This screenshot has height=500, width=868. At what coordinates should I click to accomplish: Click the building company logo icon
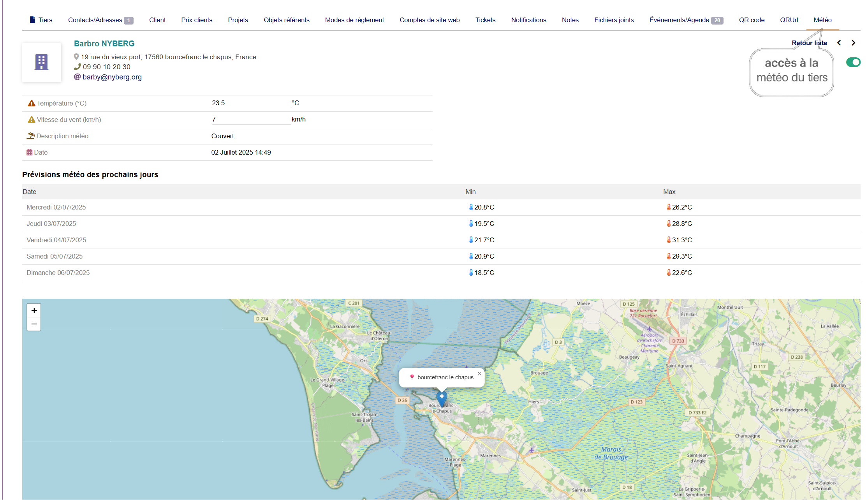(x=41, y=62)
